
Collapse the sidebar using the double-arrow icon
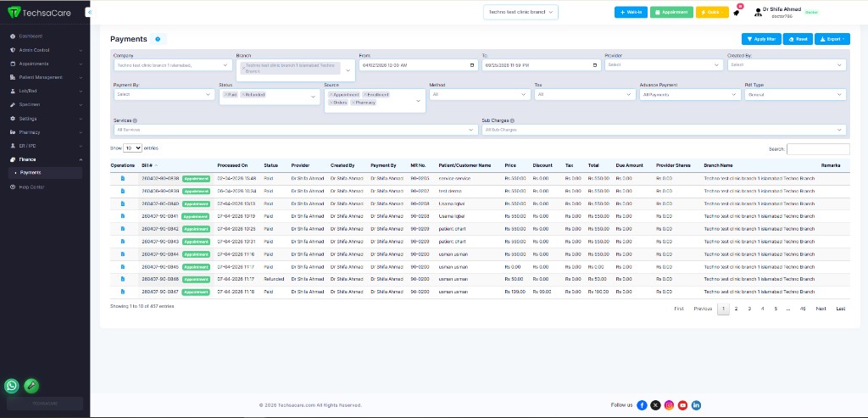tap(88, 12)
